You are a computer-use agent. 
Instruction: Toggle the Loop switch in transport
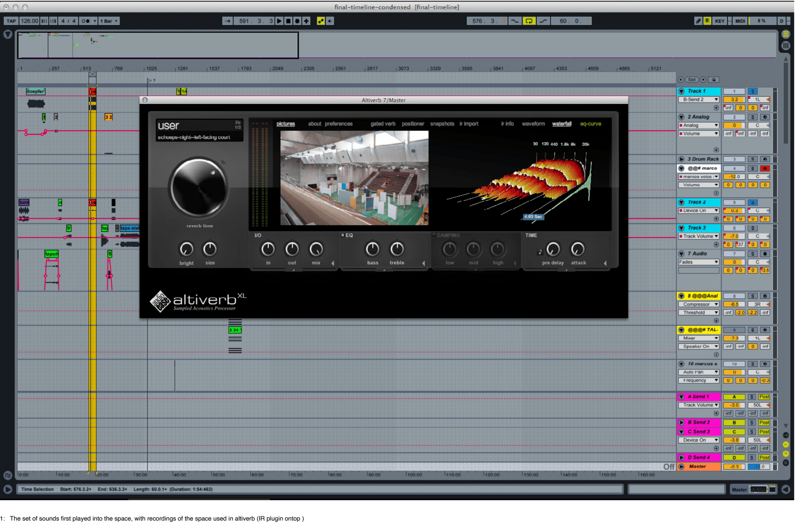(x=529, y=21)
